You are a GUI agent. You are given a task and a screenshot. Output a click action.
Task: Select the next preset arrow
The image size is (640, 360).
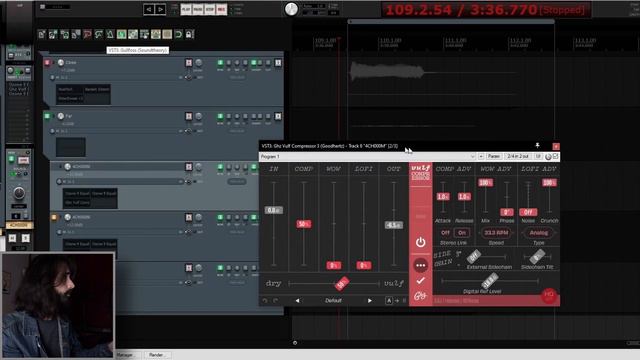tap(370, 301)
